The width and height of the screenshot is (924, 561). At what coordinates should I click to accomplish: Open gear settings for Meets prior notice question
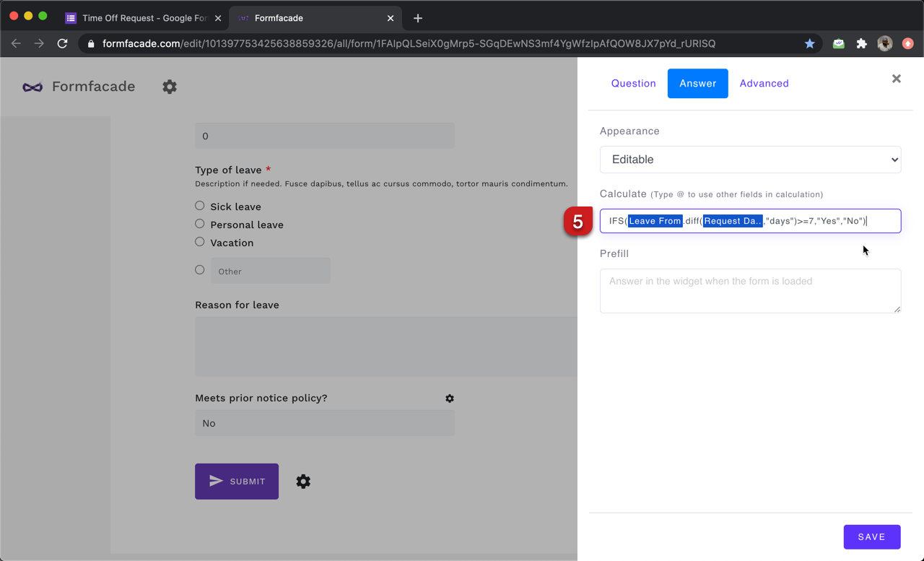(x=450, y=399)
